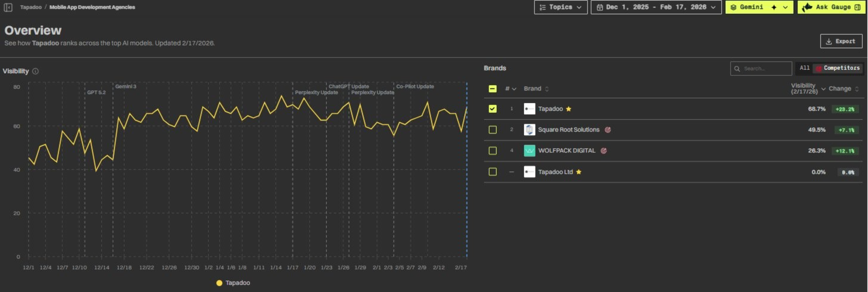Click the WOLFPACK DIGITAL brand logo
868x292 pixels.
click(x=529, y=151)
